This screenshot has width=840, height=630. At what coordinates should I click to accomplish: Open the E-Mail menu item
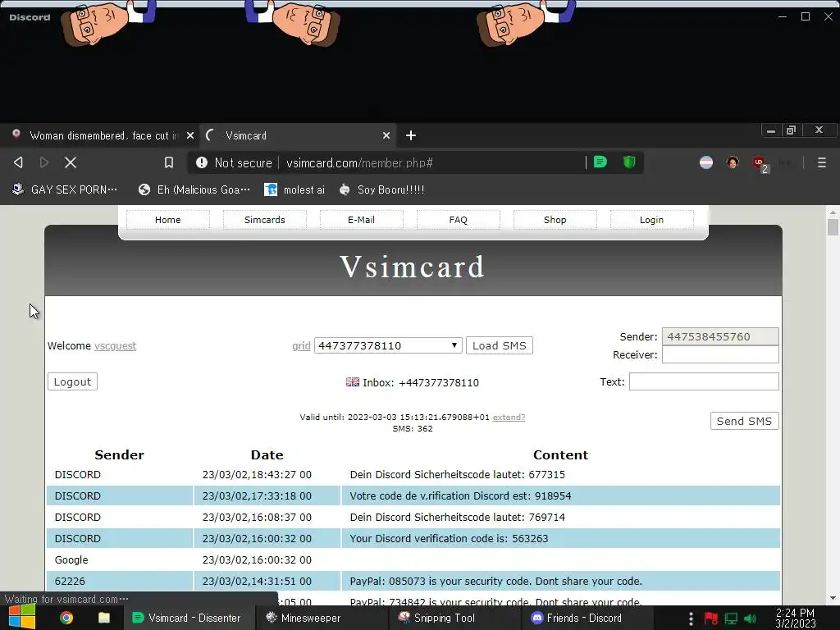361,220
